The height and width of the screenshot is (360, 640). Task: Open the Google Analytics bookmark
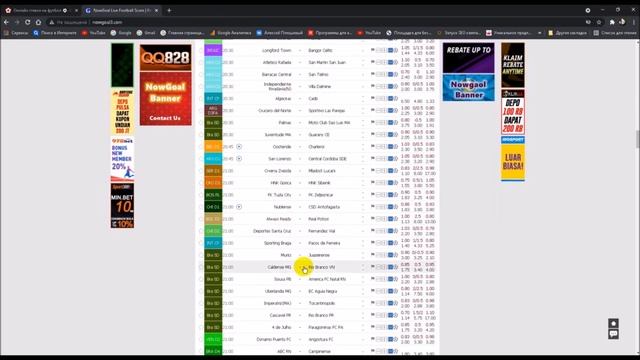(230, 33)
